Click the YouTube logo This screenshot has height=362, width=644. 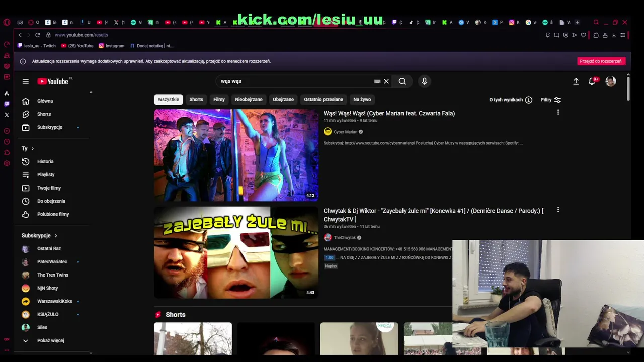tap(53, 81)
